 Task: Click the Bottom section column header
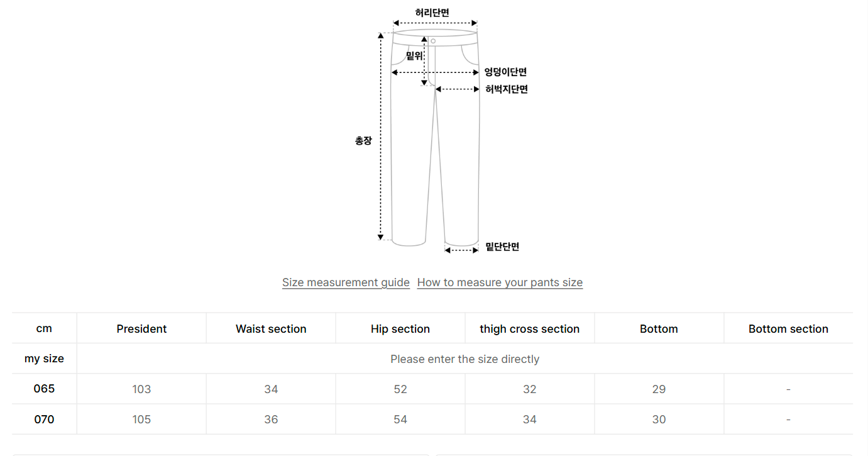788,329
